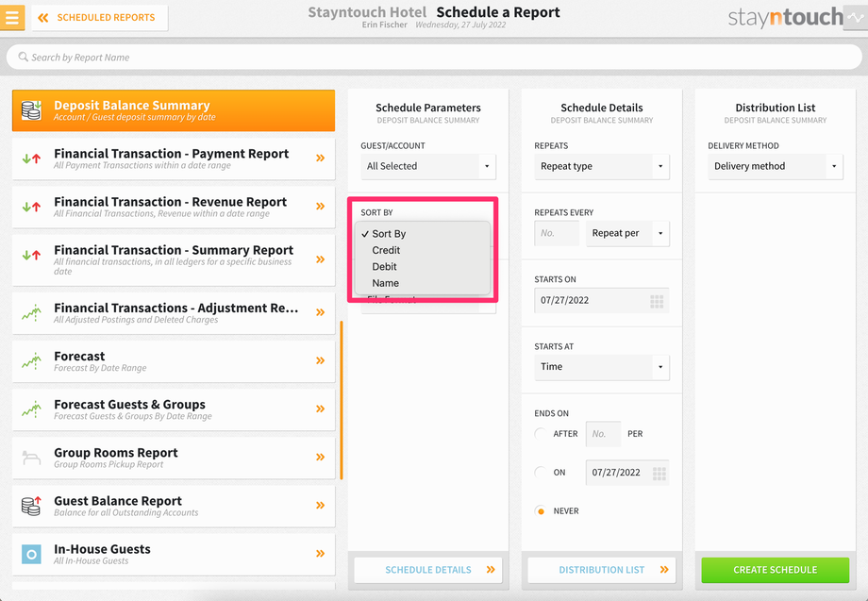Click the chevron on In-House Guests row
Viewport: 868px width, 601px height.
coord(320,554)
